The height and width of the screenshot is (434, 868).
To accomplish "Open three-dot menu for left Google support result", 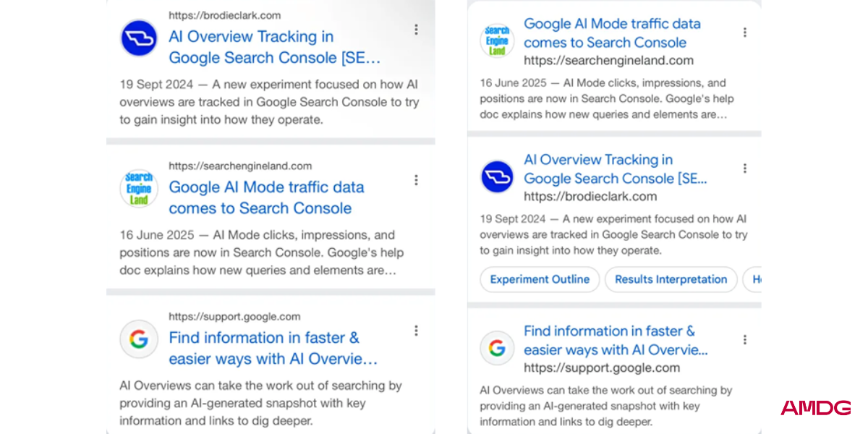I will [416, 331].
